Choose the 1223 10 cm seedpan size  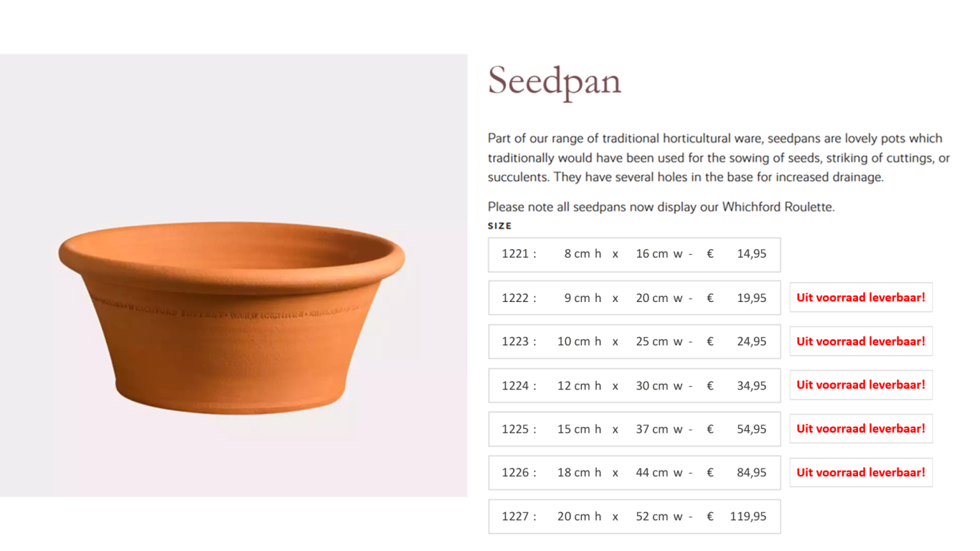pyautogui.click(x=634, y=342)
